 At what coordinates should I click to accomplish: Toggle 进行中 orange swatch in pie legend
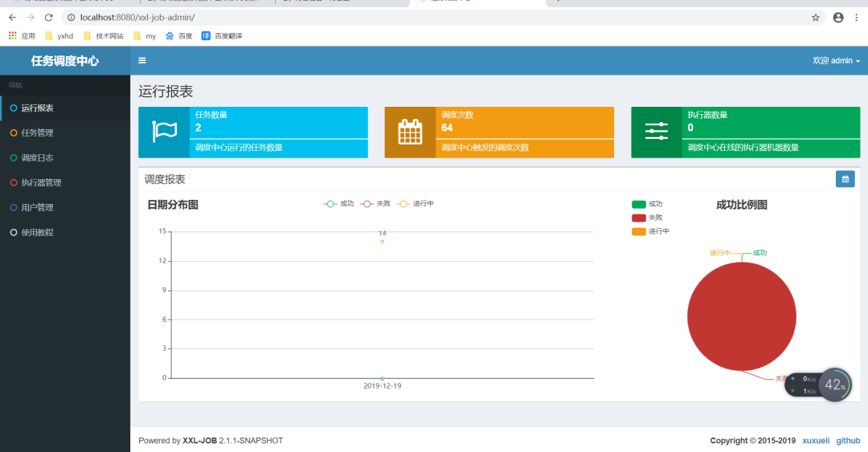(639, 231)
